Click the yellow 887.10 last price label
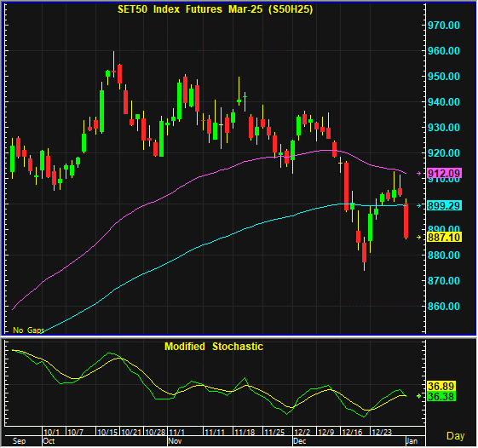This screenshot has width=478, height=448. [x=444, y=237]
